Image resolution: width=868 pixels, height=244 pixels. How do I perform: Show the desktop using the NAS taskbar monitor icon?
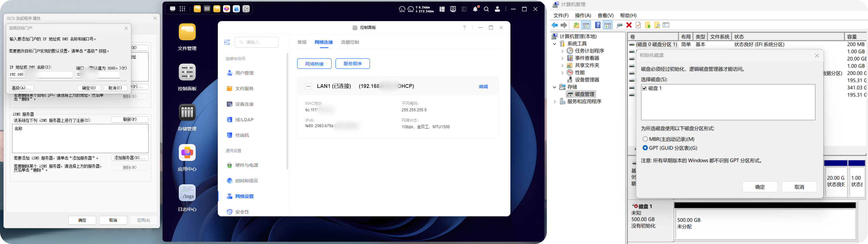pyautogui.click(x=173, y=9)
